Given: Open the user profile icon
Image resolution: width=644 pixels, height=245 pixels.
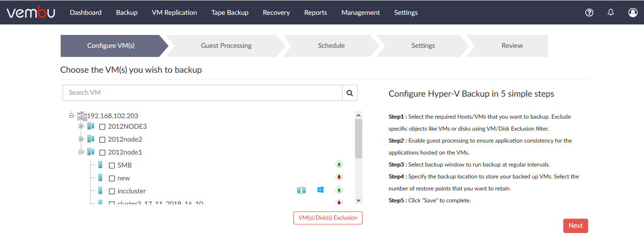Looking at the screenshot, I should (633, 12).
